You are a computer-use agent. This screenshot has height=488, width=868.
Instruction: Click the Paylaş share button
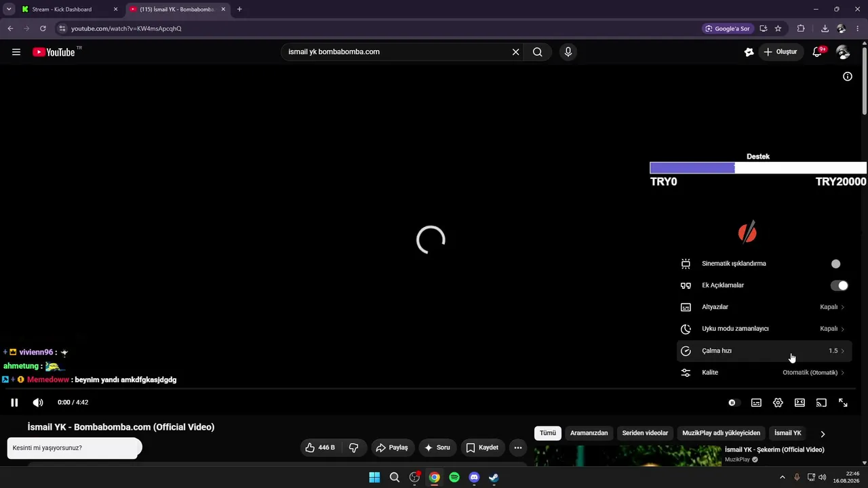(x=392, y=447)
